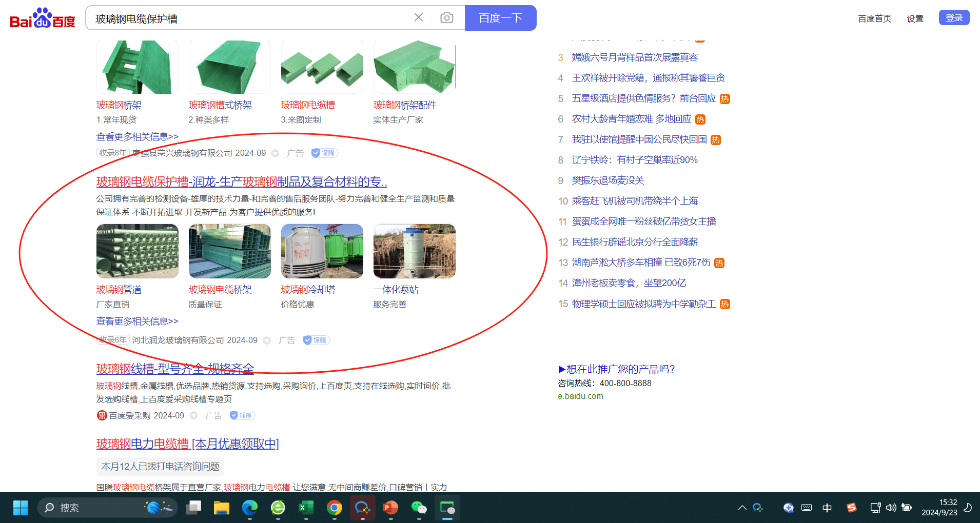The image size is (980, 523).
Task: Open hot search 漳州老板卖零食，坐望200亿
Action: [x=629, y=283]
